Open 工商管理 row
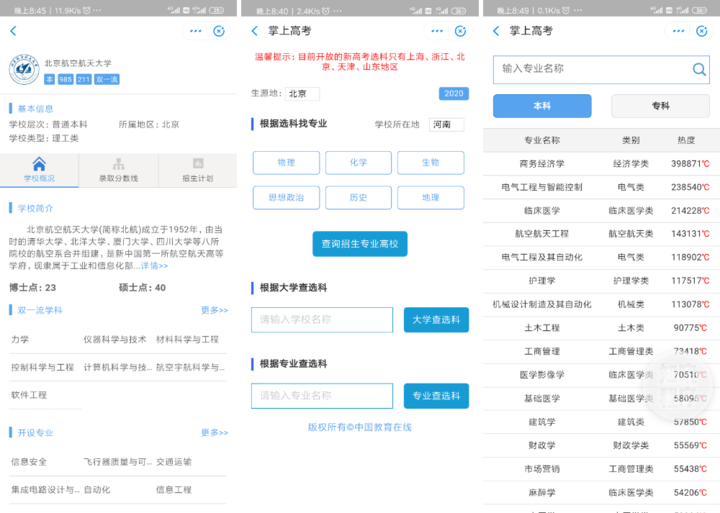The image size is (720, 513). coord(601,351)
